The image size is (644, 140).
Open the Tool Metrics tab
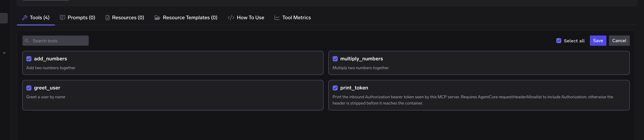(x=293, y=18)
